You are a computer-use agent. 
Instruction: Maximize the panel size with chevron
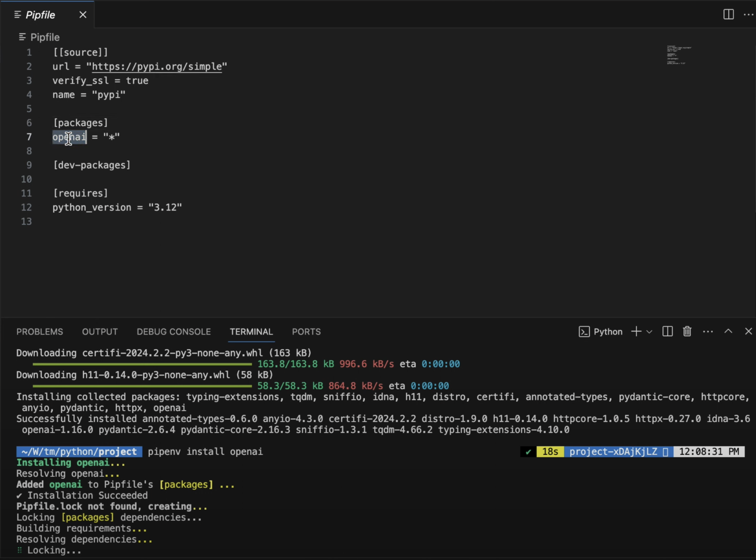pyautogui.click(x=728, y=332)
